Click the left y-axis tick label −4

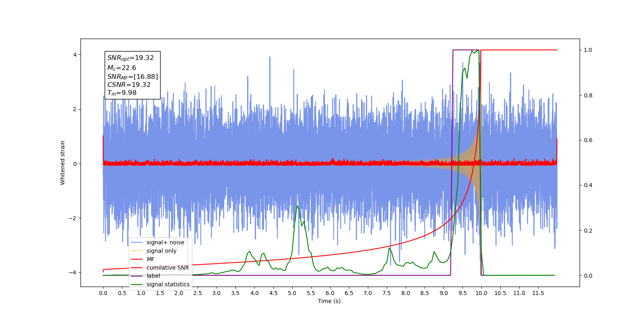point(72,272)
